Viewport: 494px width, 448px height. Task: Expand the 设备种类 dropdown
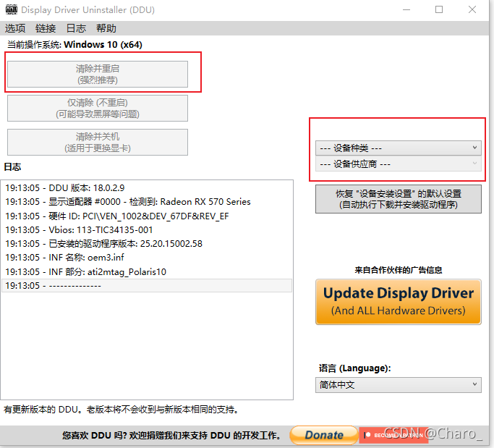(x=399, y=148)
